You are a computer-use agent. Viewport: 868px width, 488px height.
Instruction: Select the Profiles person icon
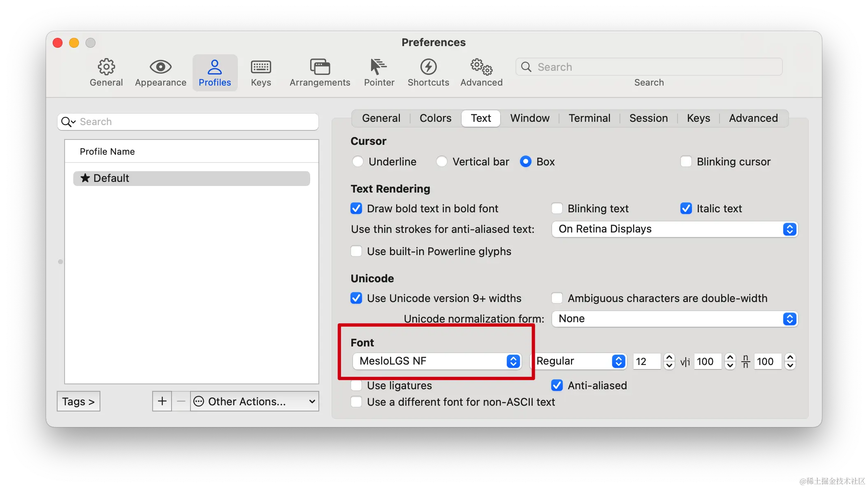tap(215, 67)
